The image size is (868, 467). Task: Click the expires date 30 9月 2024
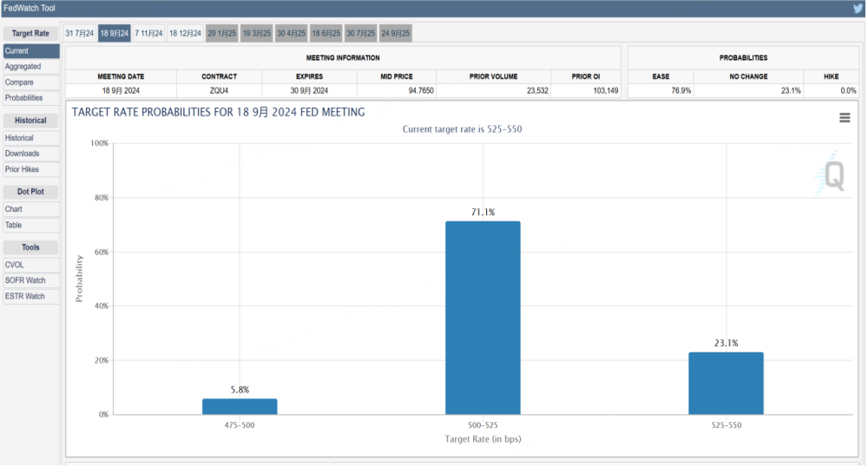tap(309, 91)
